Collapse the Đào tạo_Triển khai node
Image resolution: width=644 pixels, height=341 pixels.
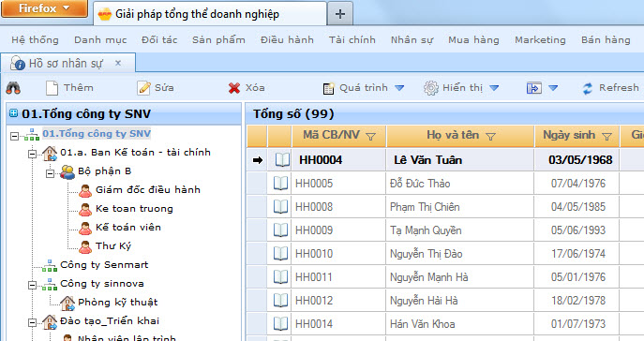32,322
